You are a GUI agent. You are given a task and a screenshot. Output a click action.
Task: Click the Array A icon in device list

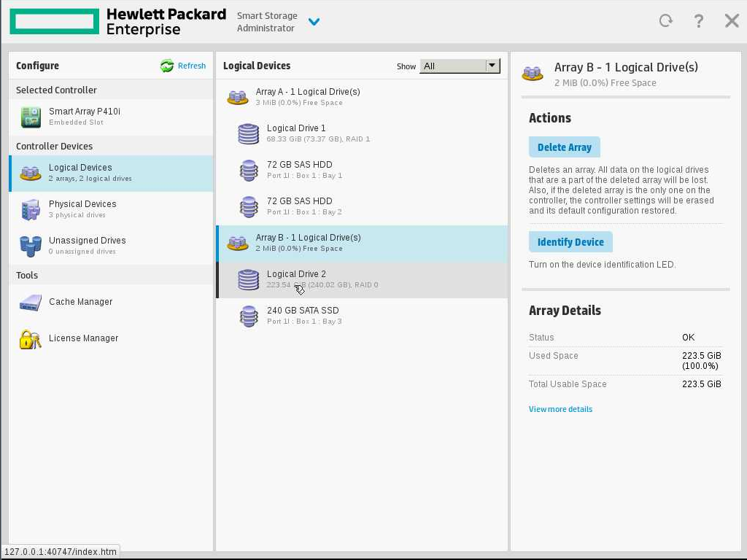[x=237, y=98]
